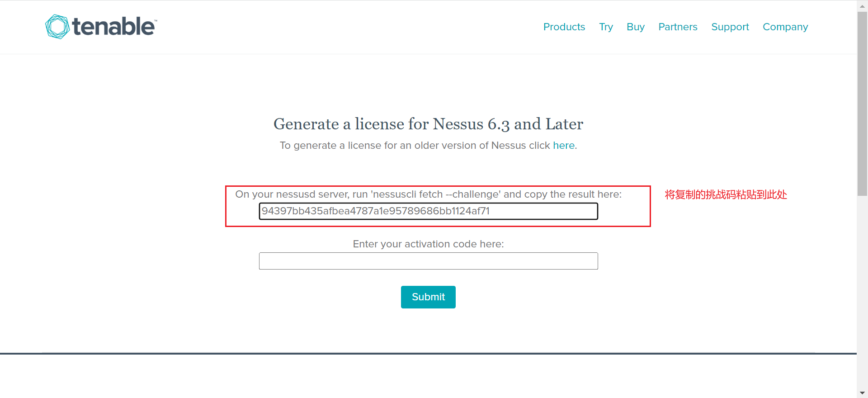Viewport: 868px width, 398px height.
Task: Open the Try menu
Action: coord(606,27)
